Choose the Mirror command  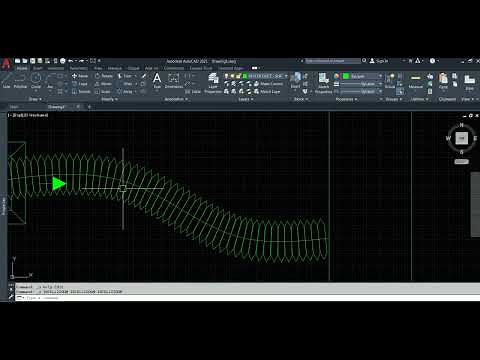pyautogui.click(x=104, y=84)
